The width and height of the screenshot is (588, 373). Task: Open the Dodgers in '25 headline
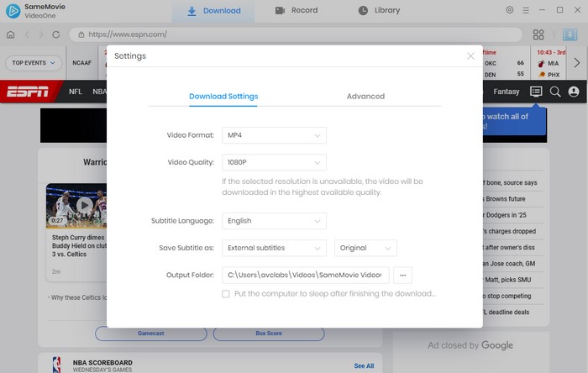505,215
